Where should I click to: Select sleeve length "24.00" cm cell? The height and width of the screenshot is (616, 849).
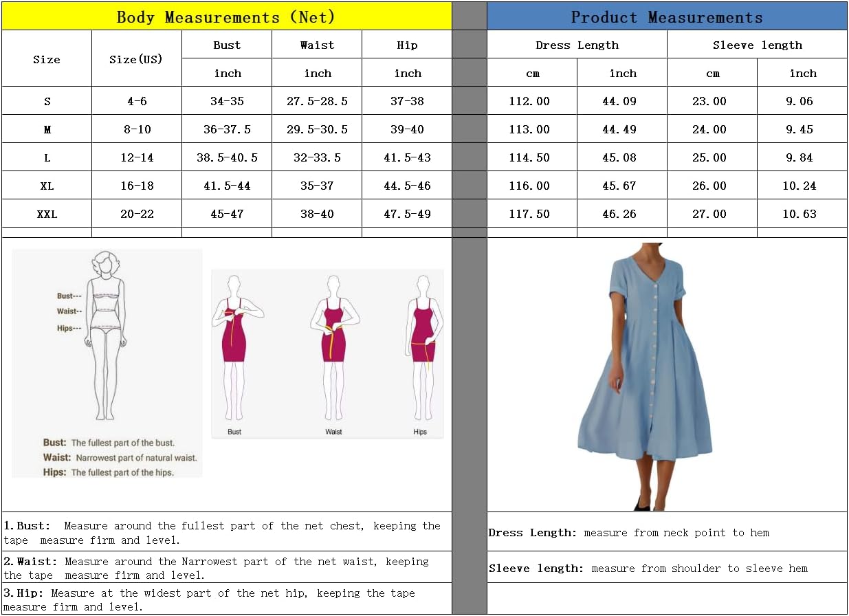click(x=712, y=129)
